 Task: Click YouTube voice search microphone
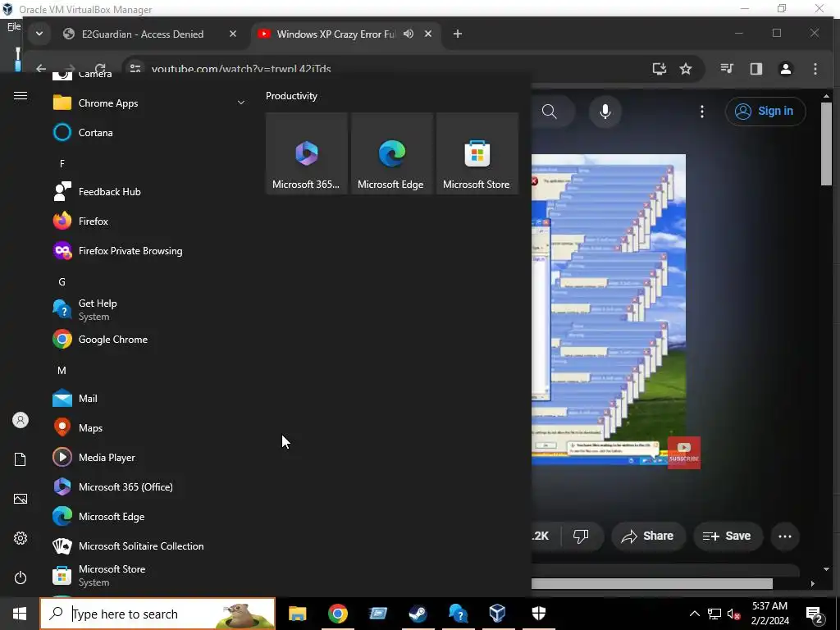[605, 112]
